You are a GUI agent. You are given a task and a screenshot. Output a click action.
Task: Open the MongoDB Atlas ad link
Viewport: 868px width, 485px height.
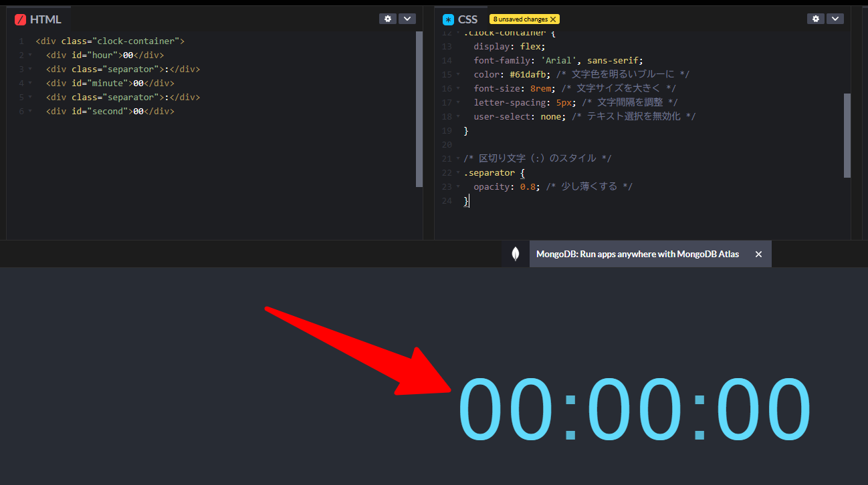point(637,254)
